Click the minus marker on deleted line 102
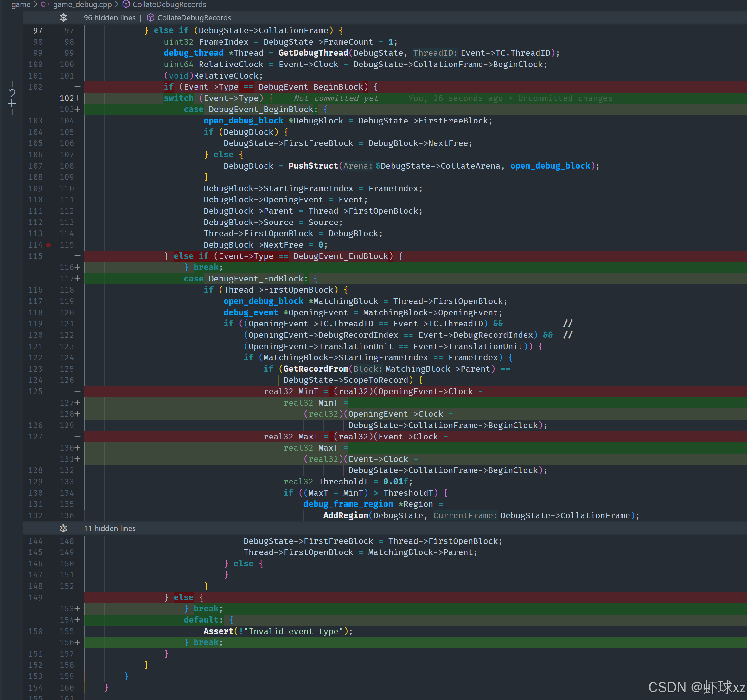This screenshot has width=747, height=700. coord(77,87)
